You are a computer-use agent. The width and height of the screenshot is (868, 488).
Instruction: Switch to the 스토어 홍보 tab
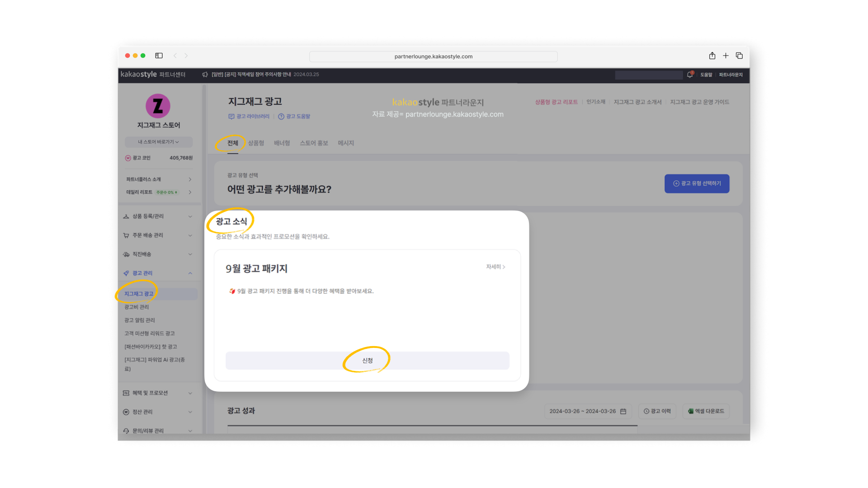point(314,143)
